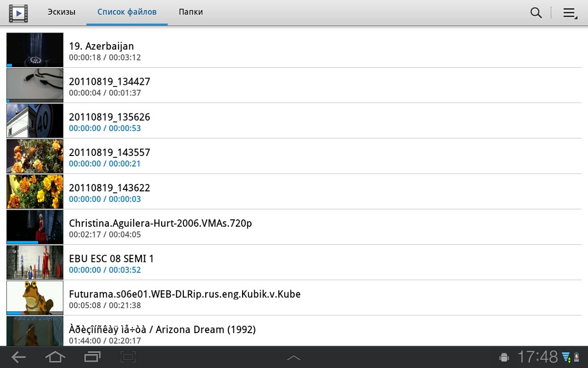The width and height of the screenshot is (588, 368).
Task: Select the file name 20110819_135626
Action: pos(110,117)
